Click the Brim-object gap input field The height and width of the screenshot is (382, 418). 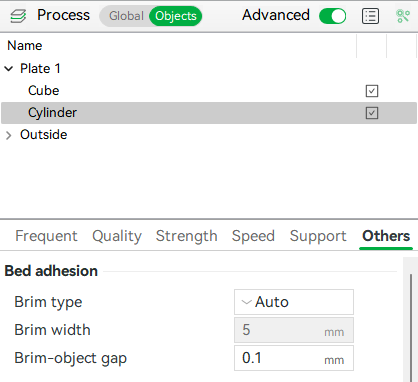(294, 358)
